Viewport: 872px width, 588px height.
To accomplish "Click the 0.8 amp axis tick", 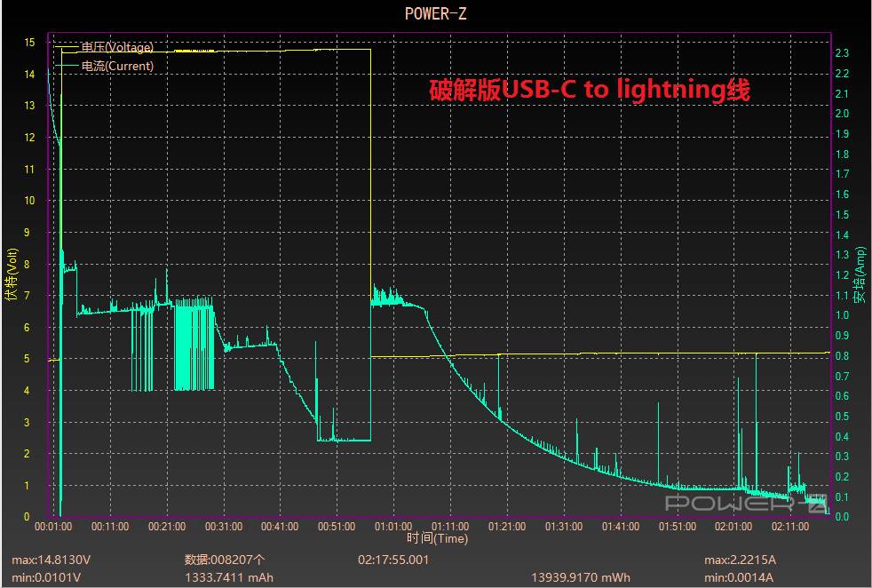I will point(842,355).
